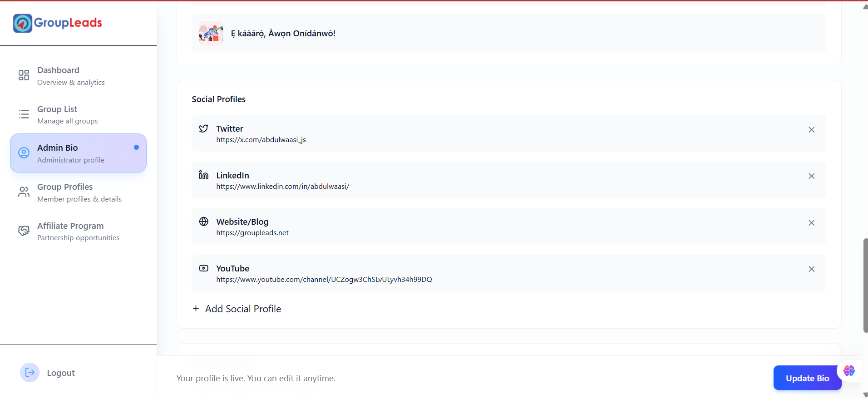Open the brain assistant icon
868x399 pixels.
click(849, 371)
